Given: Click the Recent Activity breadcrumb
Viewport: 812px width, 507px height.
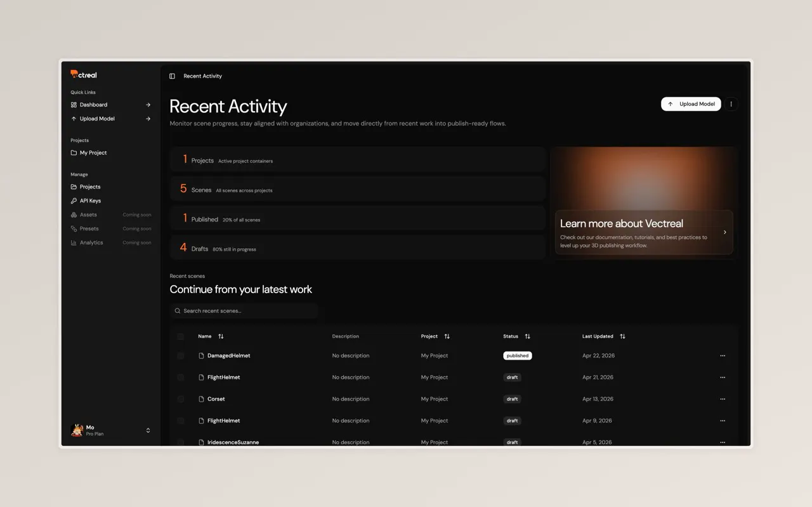Looking at the screenshot, I should pyautogui.click(x=202, y=76).
